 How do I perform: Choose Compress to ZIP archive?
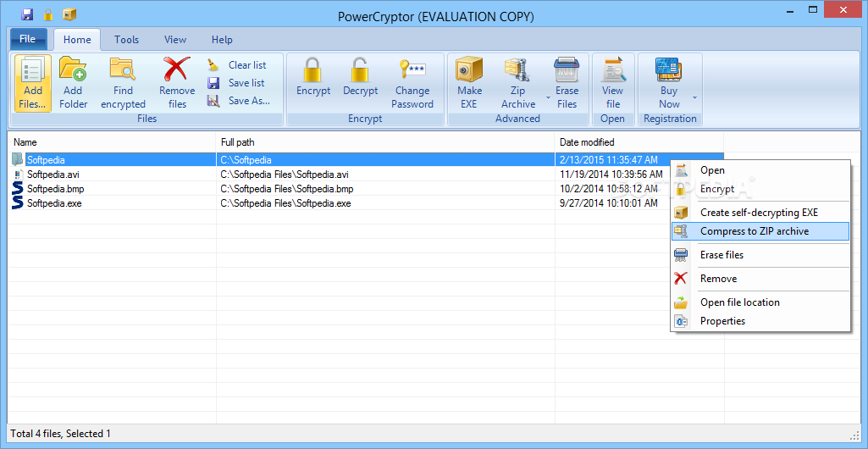tap(760, 231)
